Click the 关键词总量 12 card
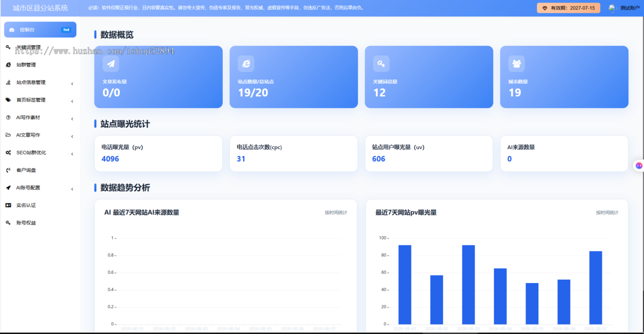The height and width of the screenshot is (334, 644). pos(429,77)
